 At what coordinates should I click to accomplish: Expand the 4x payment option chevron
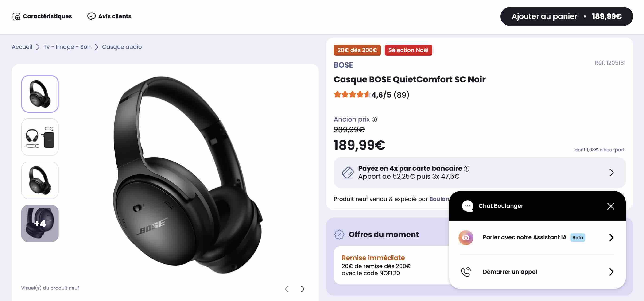click(611, 173)
